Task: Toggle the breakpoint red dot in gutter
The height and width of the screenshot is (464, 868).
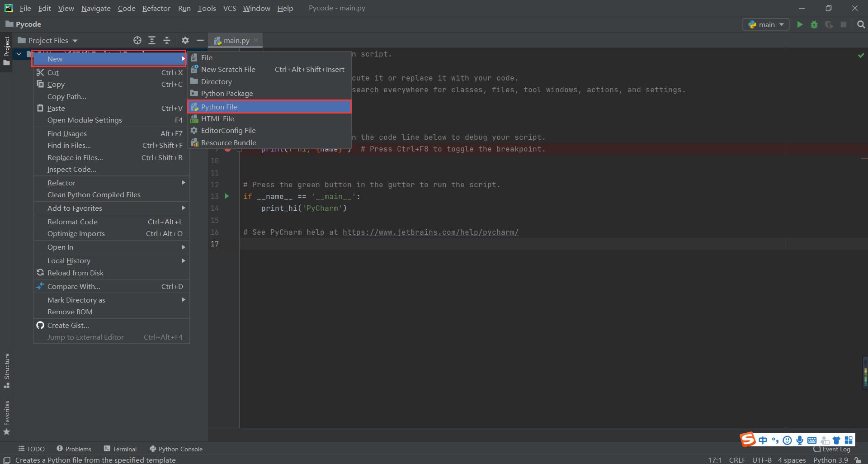Action: click(228, 149)
